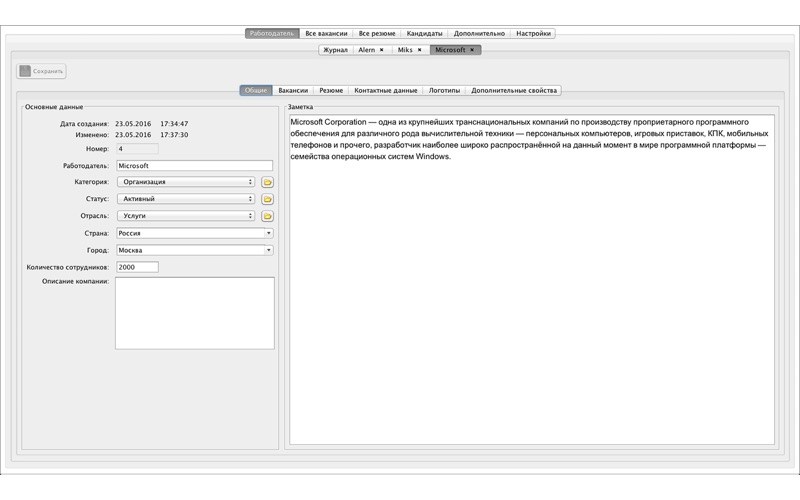This screenshot has width=800, height=500.
Task: Click the Описание компании label
Action: click(x=76, y=282)
